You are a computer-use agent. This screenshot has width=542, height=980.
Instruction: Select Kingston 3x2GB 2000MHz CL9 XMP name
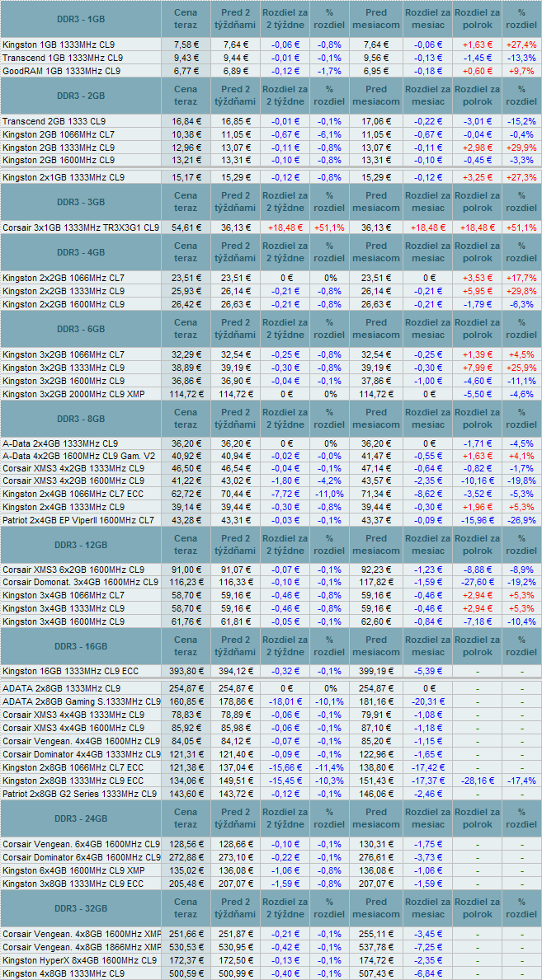coord(73,394)
